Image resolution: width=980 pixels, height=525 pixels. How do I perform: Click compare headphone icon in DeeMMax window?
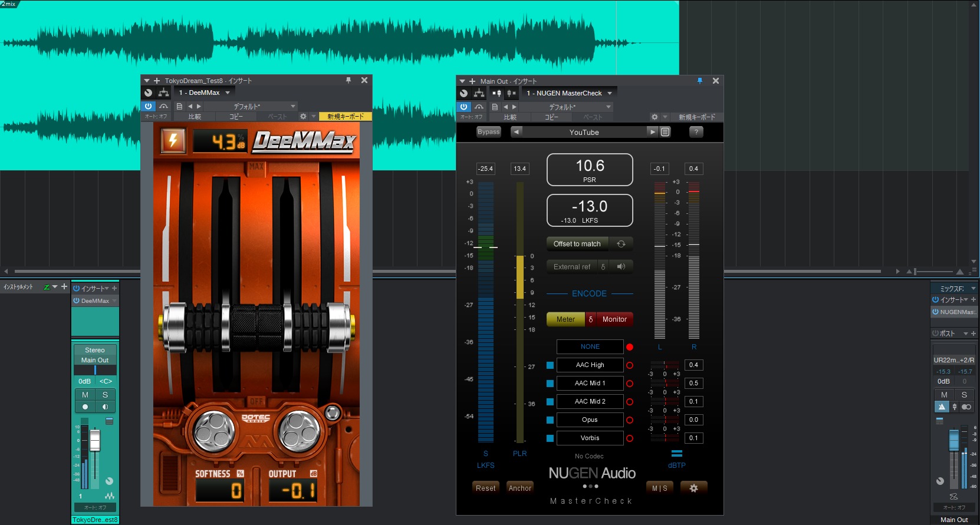163,107
